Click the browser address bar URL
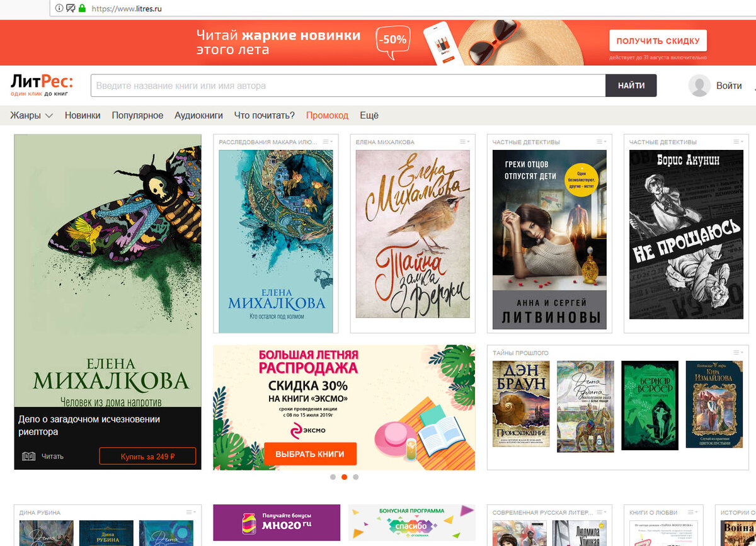 pyautogui.click(x=127, y=9)
